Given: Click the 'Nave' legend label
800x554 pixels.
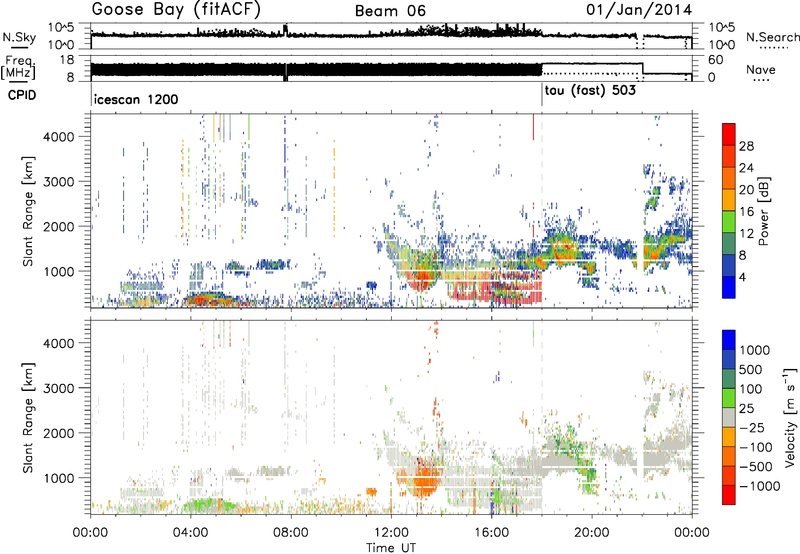Looking at the screenshot, I should 761,69.
